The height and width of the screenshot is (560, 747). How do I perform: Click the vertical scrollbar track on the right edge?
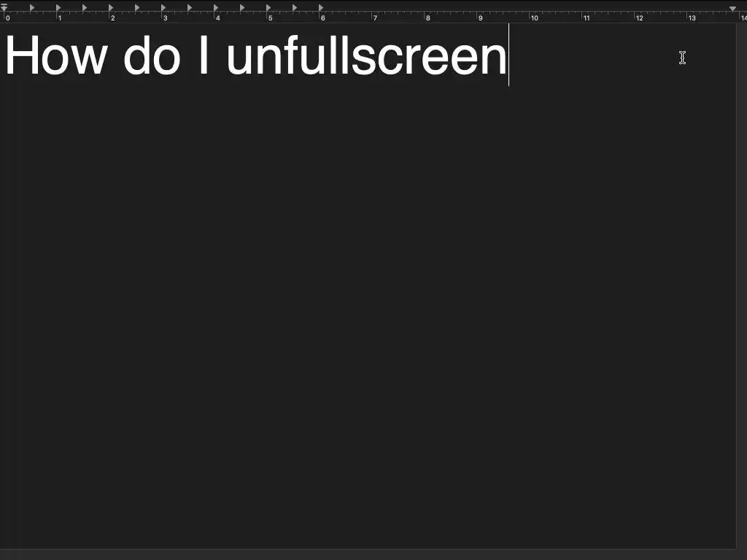click(742, 286)
